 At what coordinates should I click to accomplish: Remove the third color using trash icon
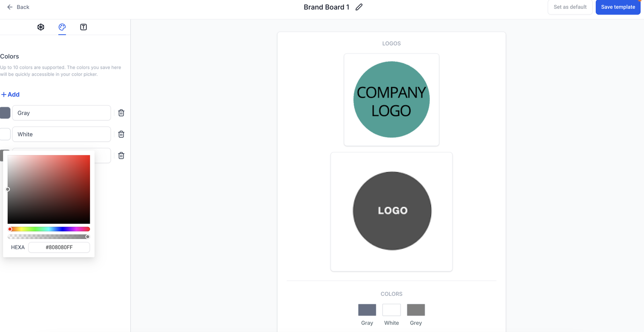(x=121, y=156)
